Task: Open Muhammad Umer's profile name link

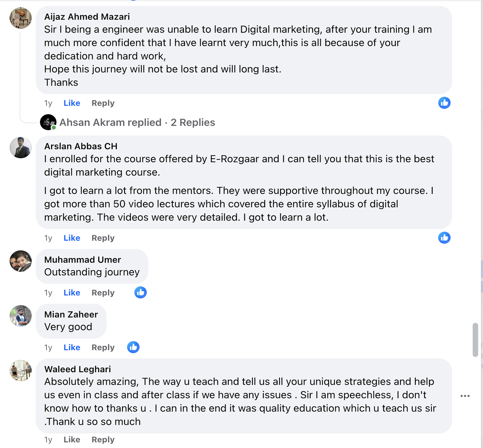Action: click(82, 259)
